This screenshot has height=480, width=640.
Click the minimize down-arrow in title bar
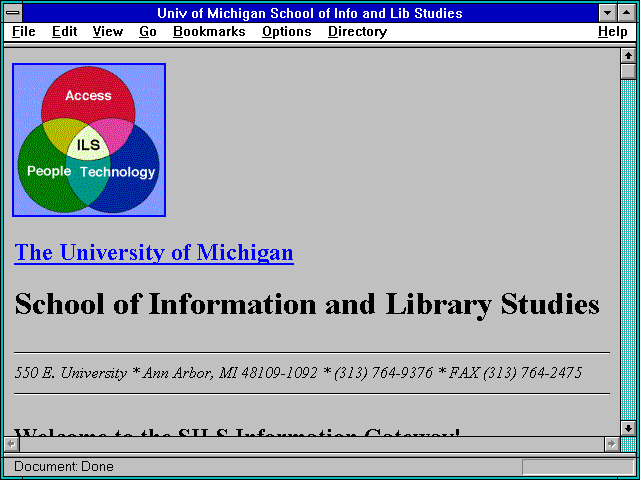(608, 13)
